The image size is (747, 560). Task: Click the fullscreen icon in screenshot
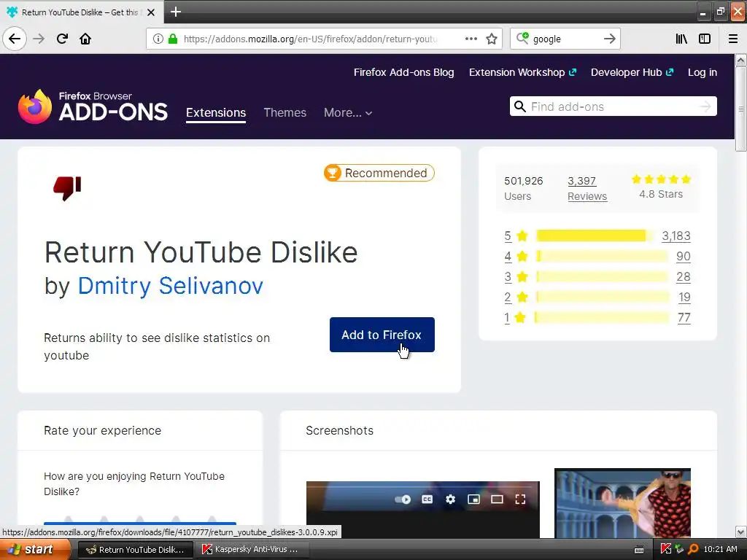pyautogui.click(x=520, y=499)
